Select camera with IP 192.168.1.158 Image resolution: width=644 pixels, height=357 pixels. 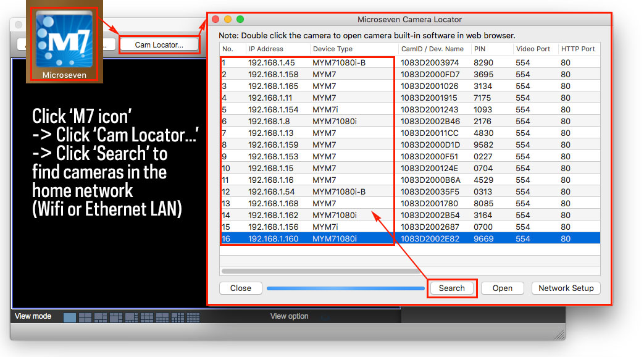273,74
